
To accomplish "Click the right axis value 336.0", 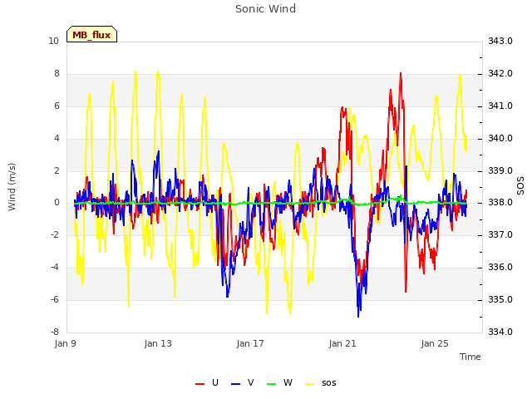I will [x=500, y=268].
